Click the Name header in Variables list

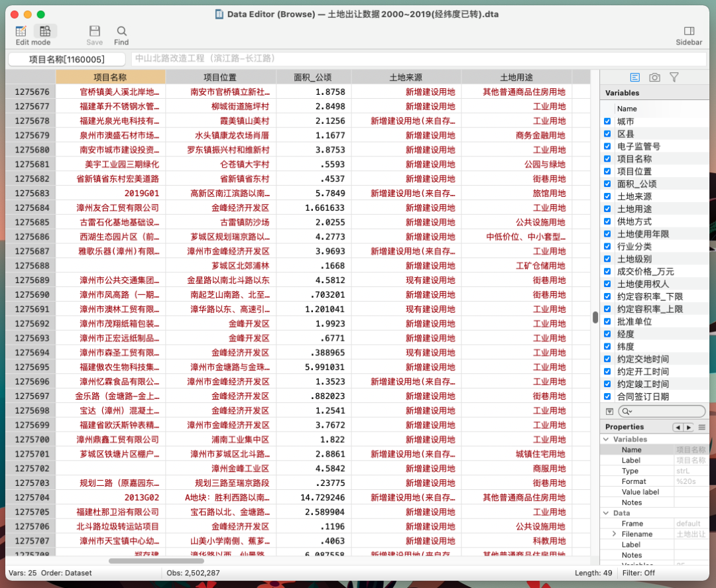coord(627,109)
